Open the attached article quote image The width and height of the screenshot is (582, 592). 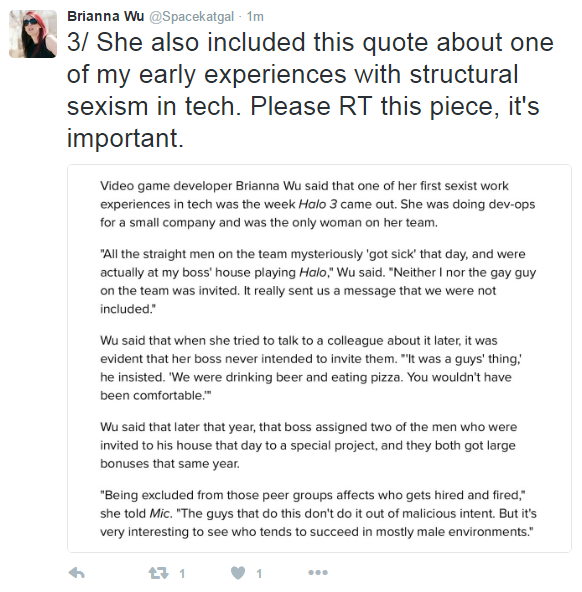click(x=319, y=358)
